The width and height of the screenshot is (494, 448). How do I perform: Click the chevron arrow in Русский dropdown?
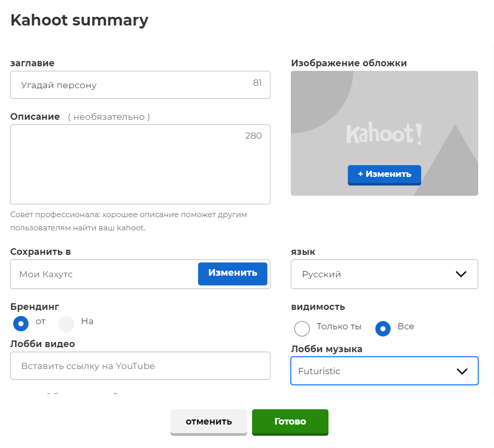point(461,274)
